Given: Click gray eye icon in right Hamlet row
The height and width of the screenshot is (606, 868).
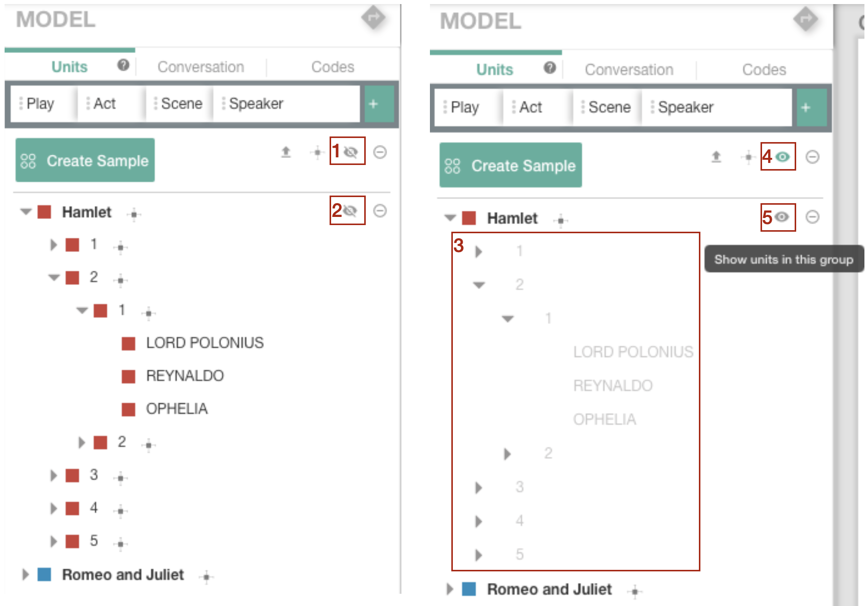Looking at the screenshot, I should tap(782, 217).
